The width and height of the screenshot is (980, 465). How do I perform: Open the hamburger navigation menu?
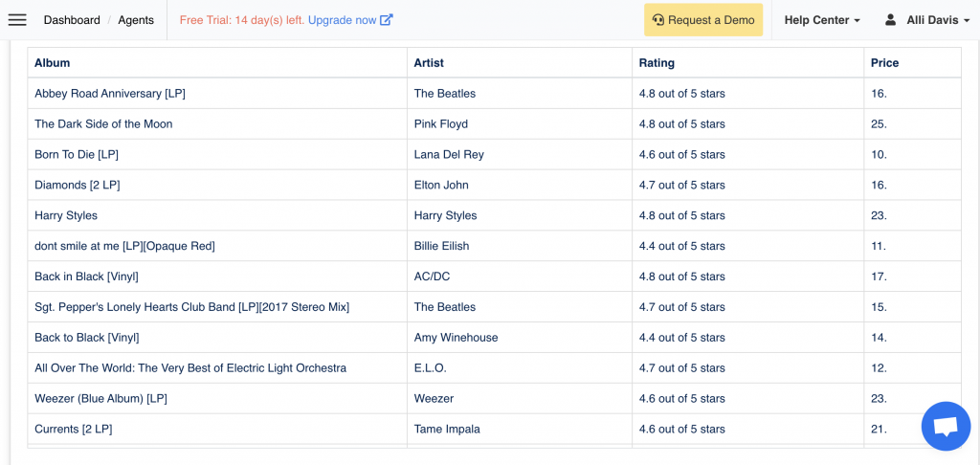pyautogui.click(x=17, y=20)
